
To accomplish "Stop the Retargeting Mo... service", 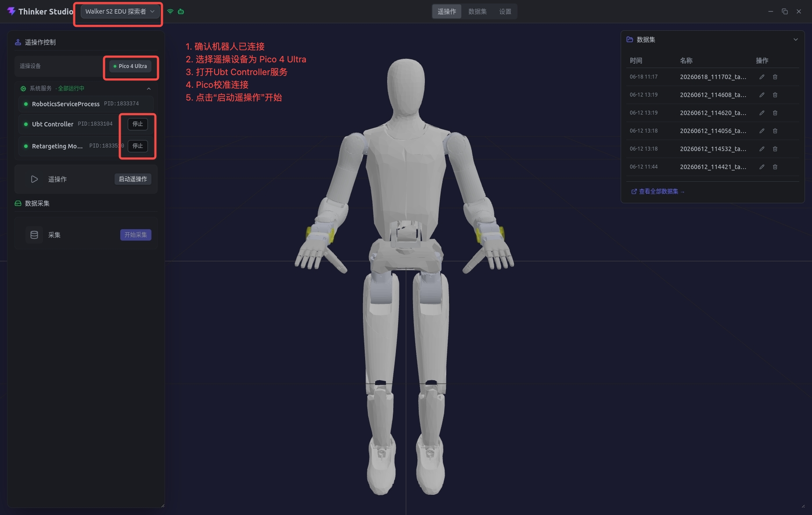I will [138, 146].
